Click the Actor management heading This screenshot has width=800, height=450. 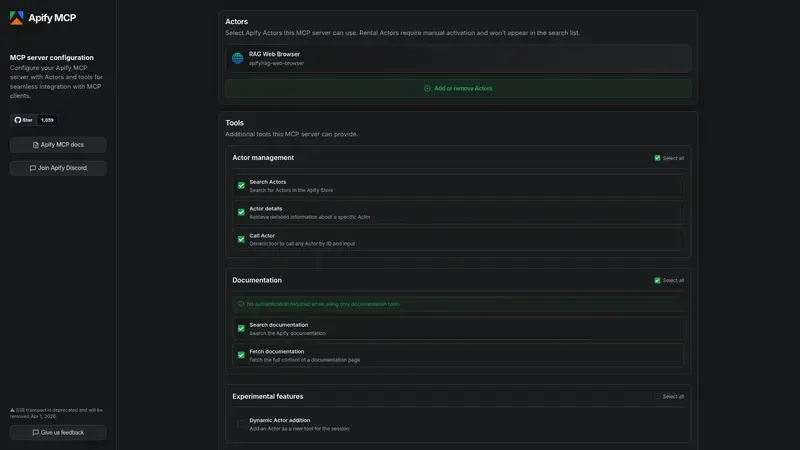(x=263, y=158)
